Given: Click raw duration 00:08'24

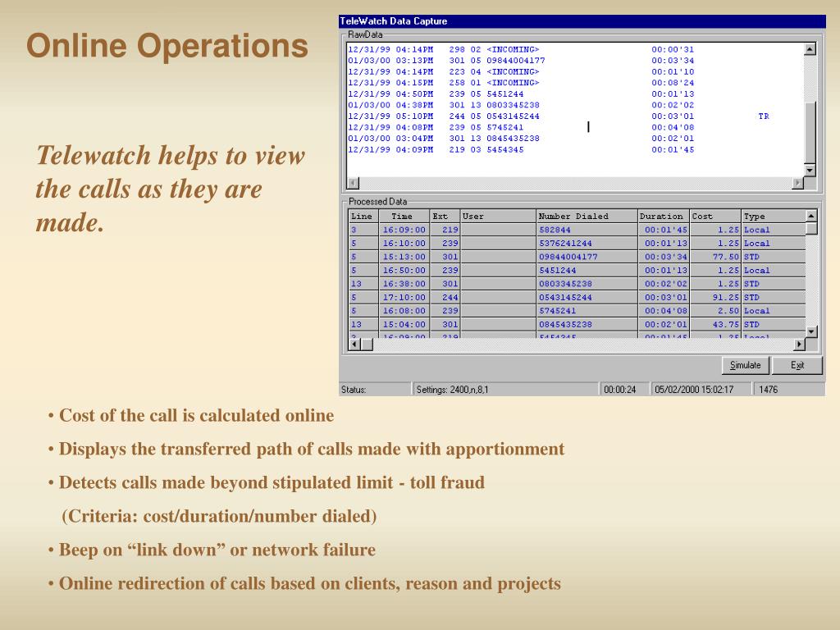Looking at the screenshot, I should [673, 83].
